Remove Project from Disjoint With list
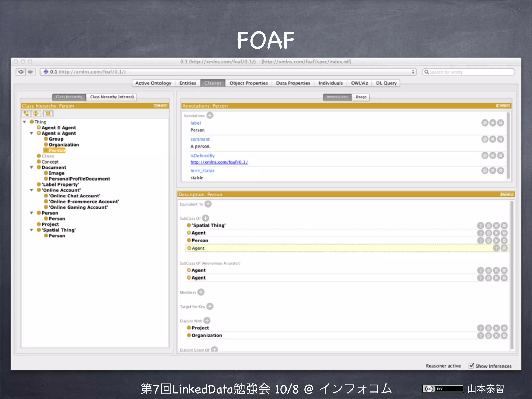 pyautogui.click(x=496, y=328)
